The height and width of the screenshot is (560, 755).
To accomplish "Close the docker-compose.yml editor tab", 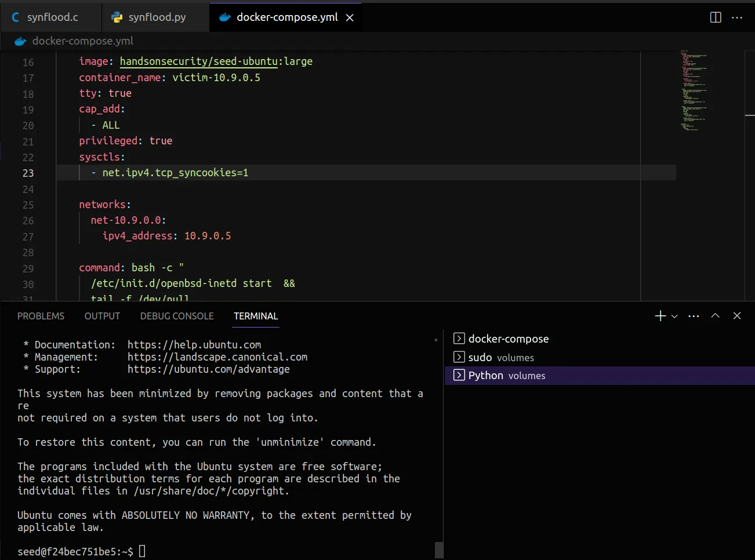I will (350, 17).
